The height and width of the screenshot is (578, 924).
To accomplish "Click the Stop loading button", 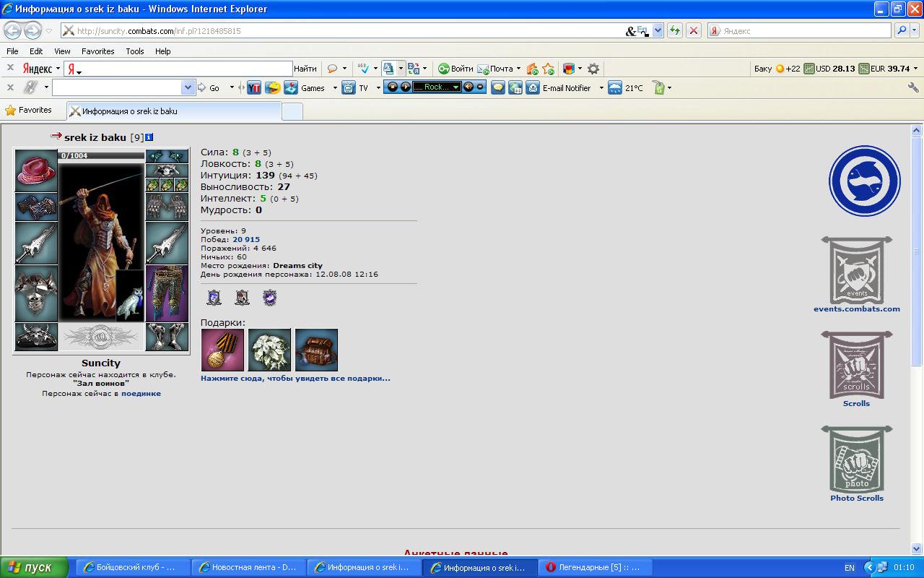I will tap(694, 30).
